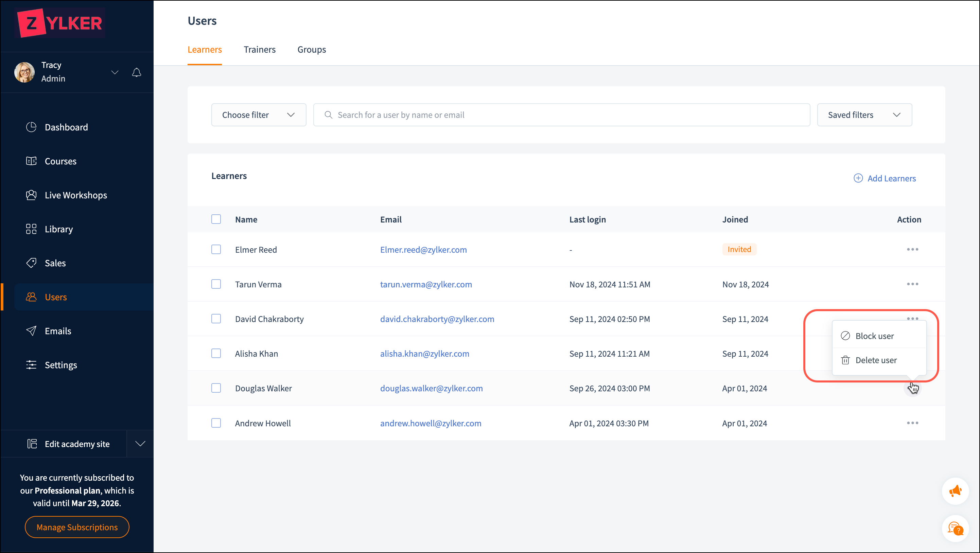Click the Live Workshops sidebar icon
980x553 pixels.
[x=31, y=195]
